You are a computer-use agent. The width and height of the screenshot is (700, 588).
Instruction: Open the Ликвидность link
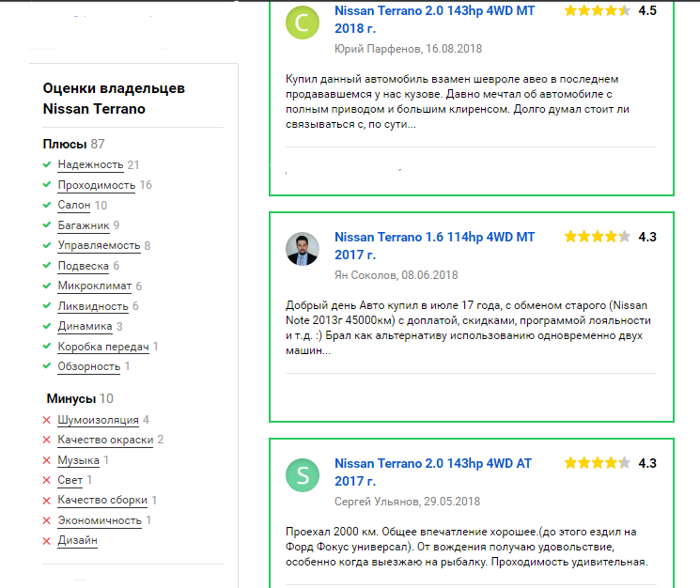point(93,306)
